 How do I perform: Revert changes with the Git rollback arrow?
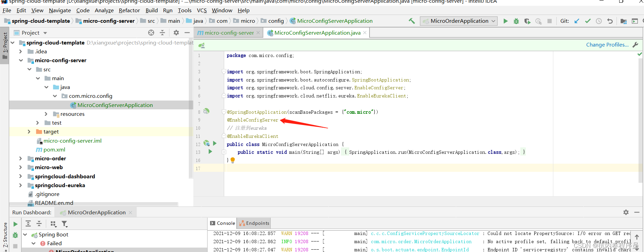click(610, 21)
